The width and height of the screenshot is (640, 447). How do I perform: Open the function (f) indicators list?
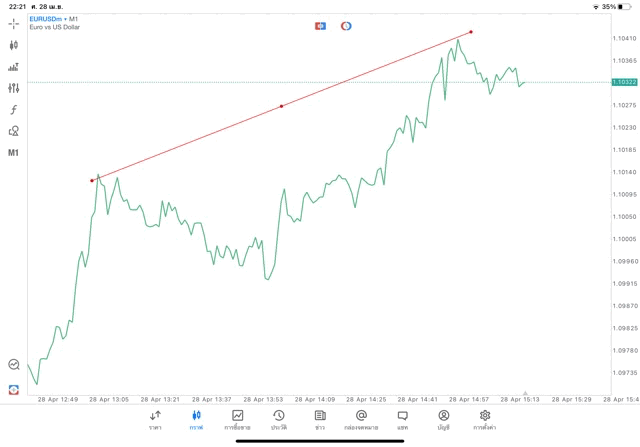(13, 110)
